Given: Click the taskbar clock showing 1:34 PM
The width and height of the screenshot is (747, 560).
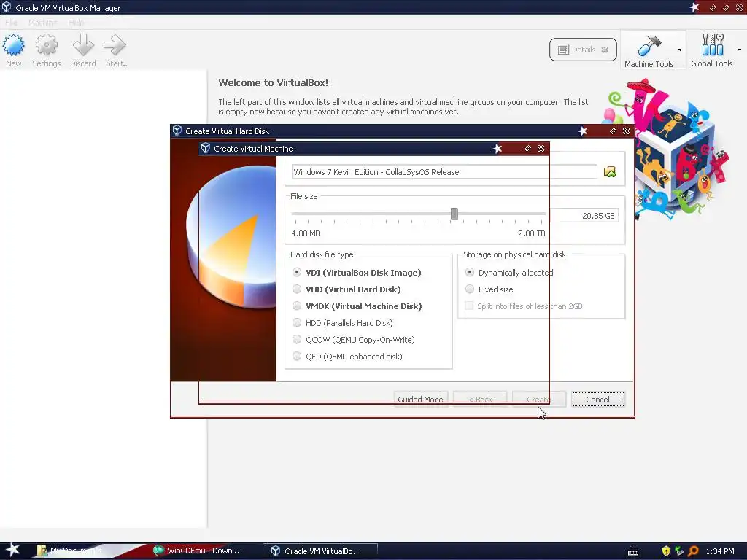Looking at the screenshot, I should (720, 551).
